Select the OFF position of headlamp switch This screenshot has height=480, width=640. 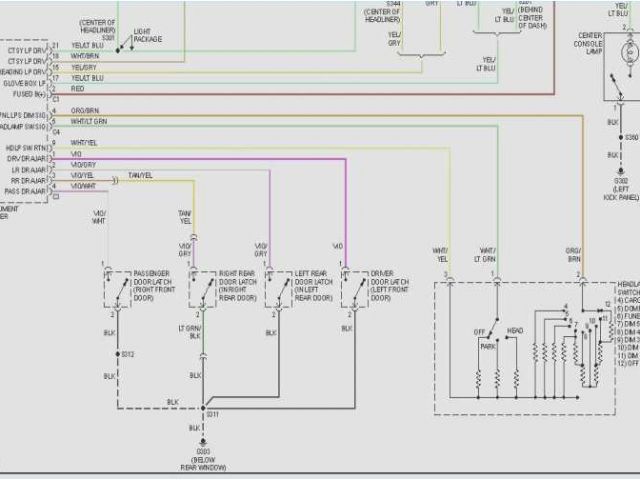click(x=479, y=332)
